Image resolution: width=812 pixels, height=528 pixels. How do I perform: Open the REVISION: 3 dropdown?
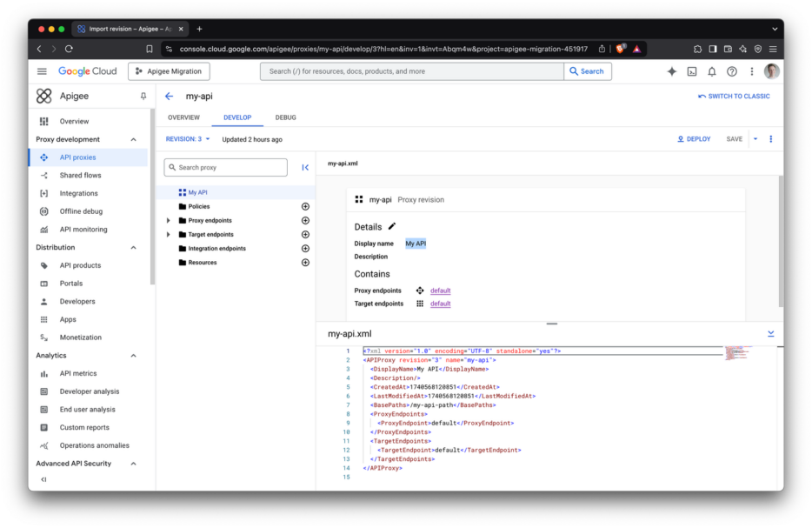point(188,139)
